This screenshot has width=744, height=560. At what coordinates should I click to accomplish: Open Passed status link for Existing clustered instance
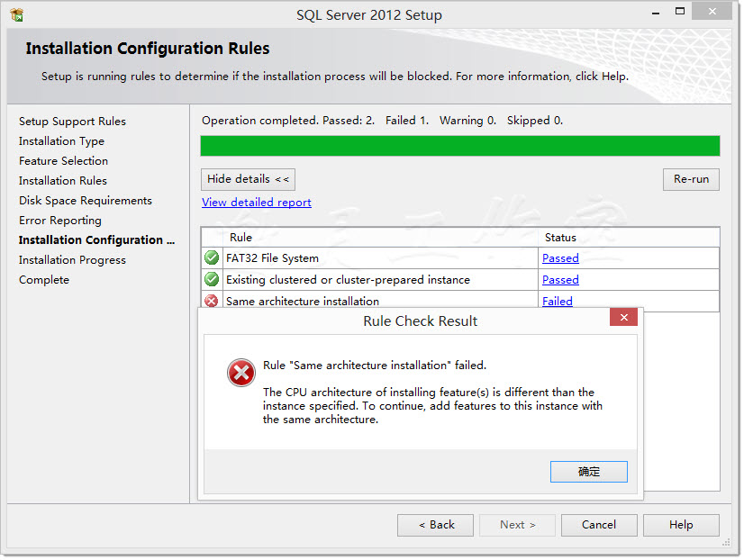(x=560, y=280)
